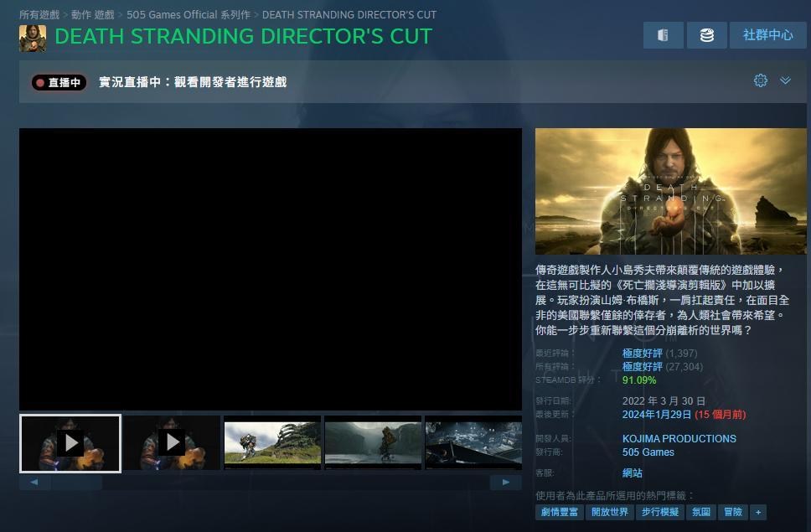Select the 步行模擬 tag
The image size is (811, 532).
point(659,513)
